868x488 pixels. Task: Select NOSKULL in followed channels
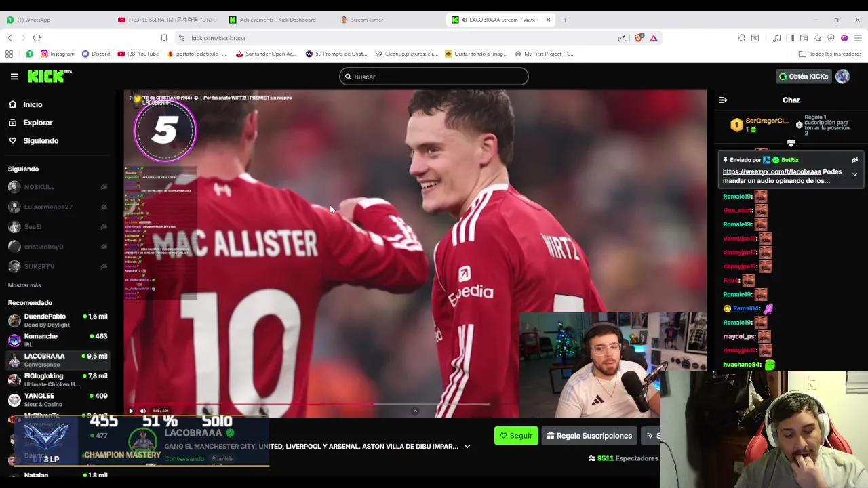point(58,187)
